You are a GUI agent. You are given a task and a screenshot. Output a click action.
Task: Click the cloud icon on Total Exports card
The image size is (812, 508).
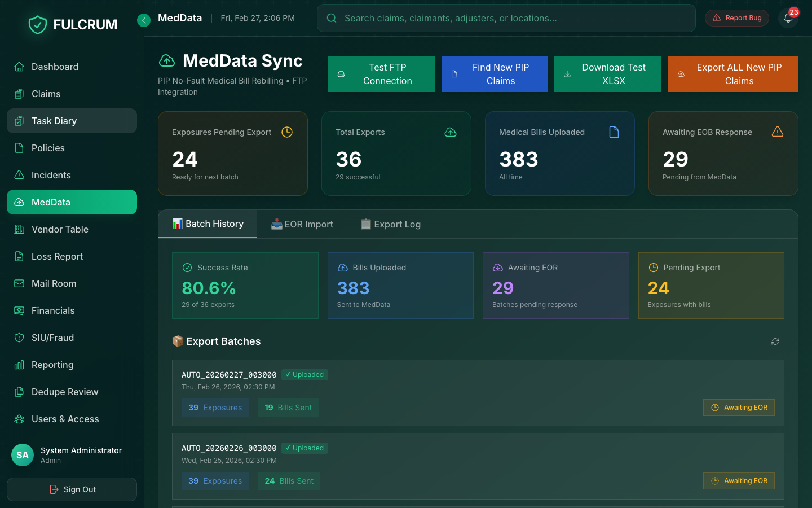pyautogui.click(x=451, y=132)
